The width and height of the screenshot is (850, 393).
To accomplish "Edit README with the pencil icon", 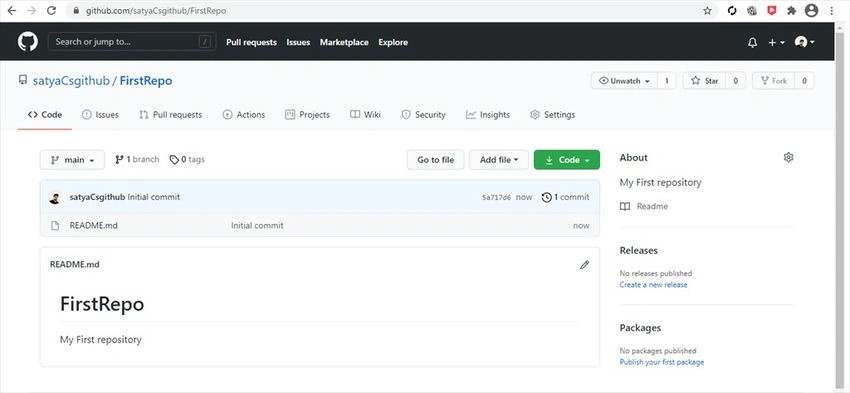I will (x=584, y=265).
